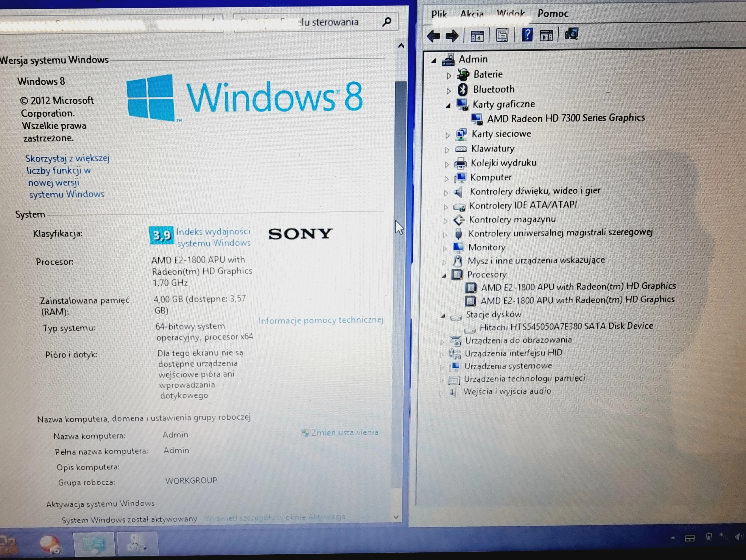Select first AMD E2-1800 APU processor entry

(578, 286)
